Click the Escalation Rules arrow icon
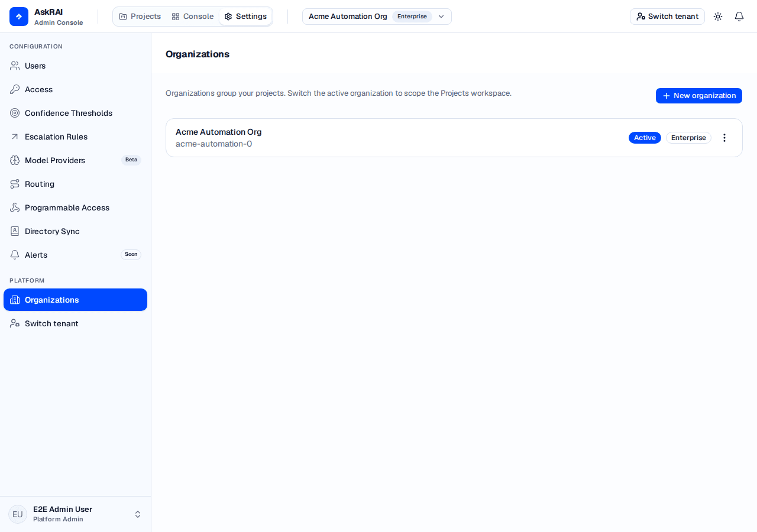 tap(15, 137)
